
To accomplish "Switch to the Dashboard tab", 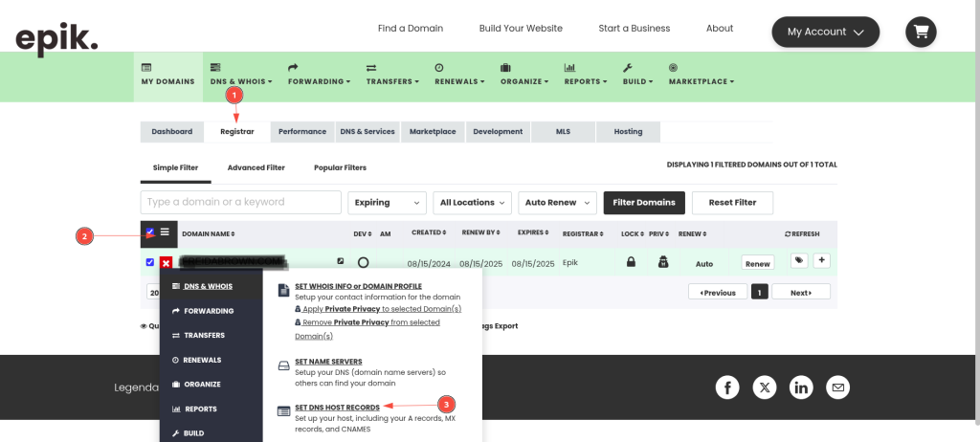I will 172,132.
